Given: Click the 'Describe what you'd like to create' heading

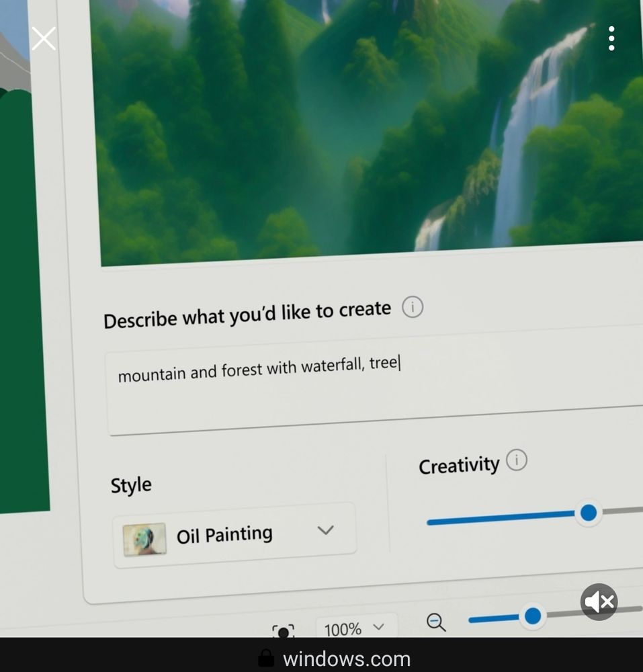Looking at the screenshot, I should pos(247,315).
